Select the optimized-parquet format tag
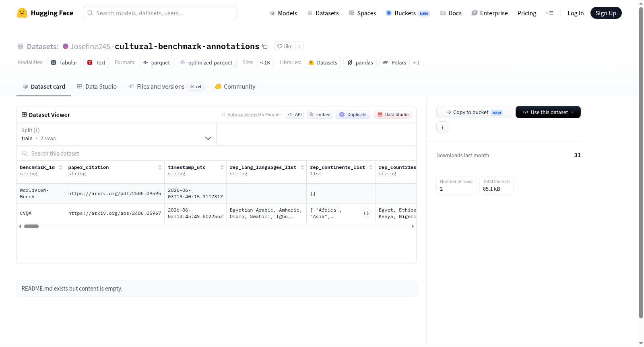Screen dimensions: 644x347 pos(206,62)
